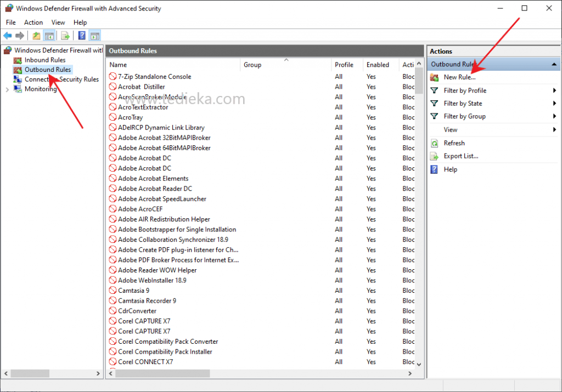Click block icon beside Camtasia 9
Screen dimensions: 562x392
tap(113, 291)
